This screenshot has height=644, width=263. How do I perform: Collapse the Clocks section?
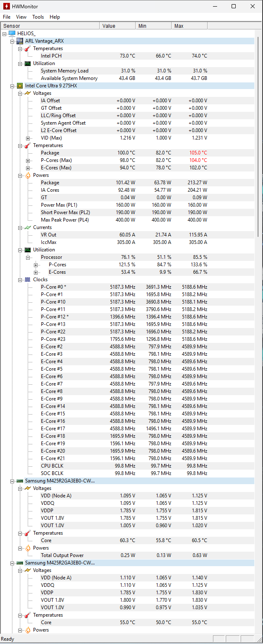pos(20,280)
